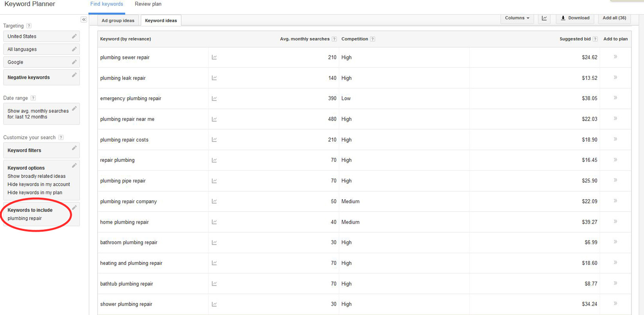View trend graph for "plumbing repair near me"
The height and width of the screenshot is (315, 644).
[214, 119]
